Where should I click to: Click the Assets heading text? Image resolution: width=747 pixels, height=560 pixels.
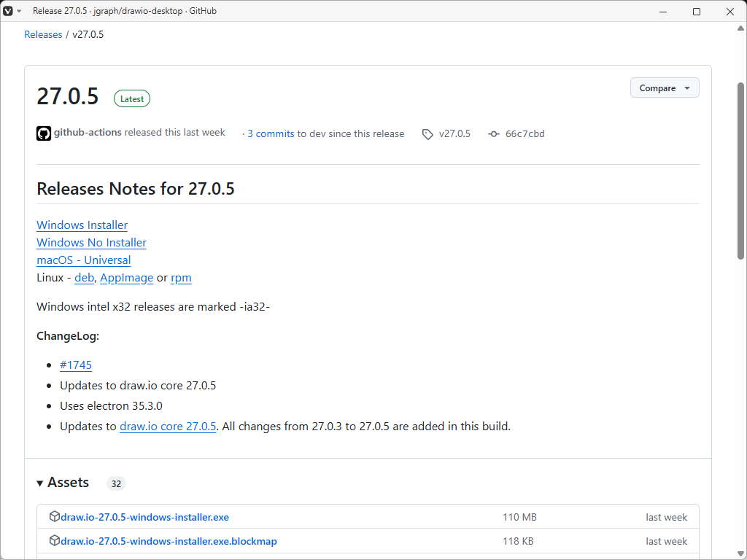click(x=68, y=483)
